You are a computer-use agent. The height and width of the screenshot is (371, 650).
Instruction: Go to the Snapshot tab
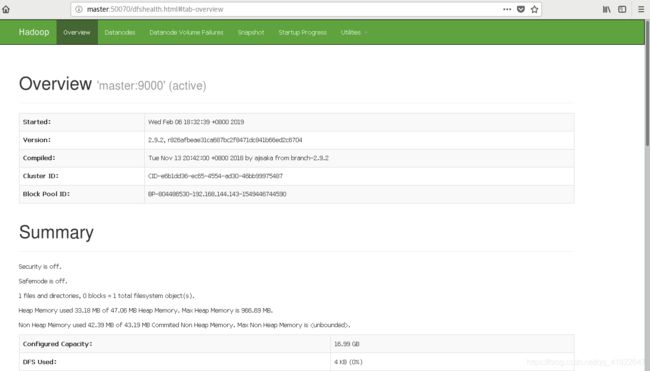coord(251,32)
